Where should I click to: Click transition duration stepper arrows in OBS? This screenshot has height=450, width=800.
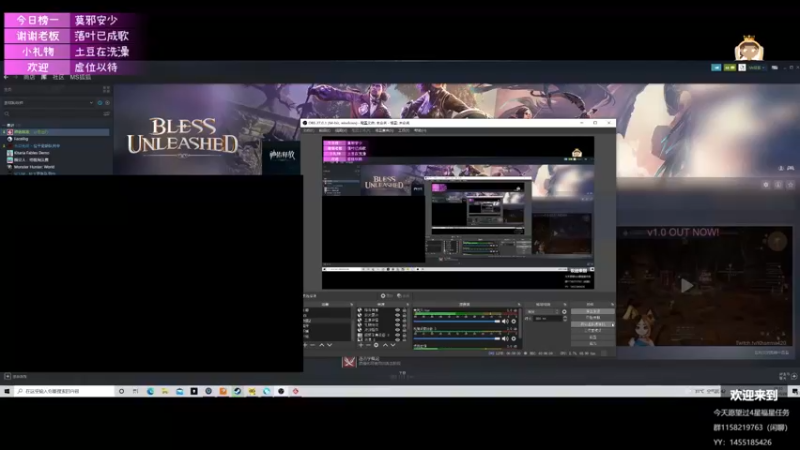564,318
